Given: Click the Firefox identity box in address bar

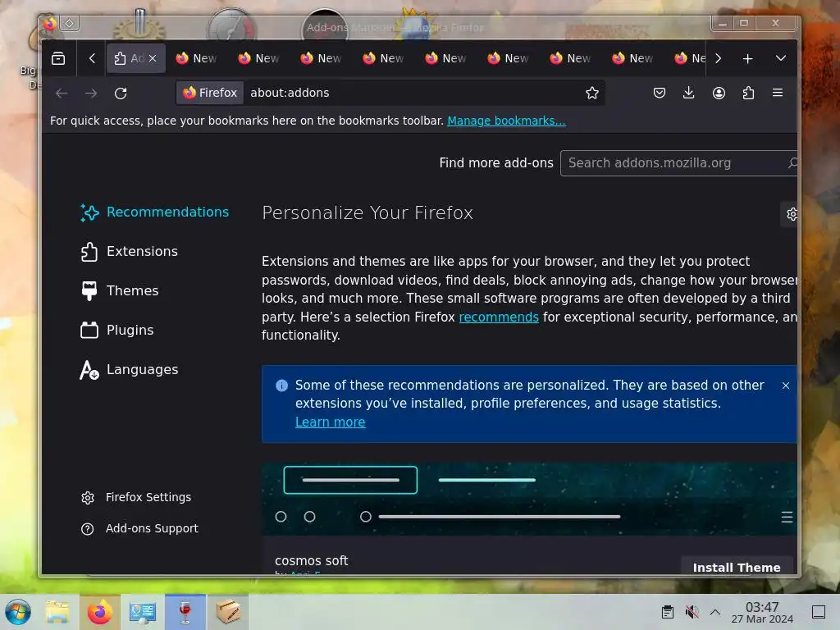Looking at the screenshot, I should (x=210, y=94).
